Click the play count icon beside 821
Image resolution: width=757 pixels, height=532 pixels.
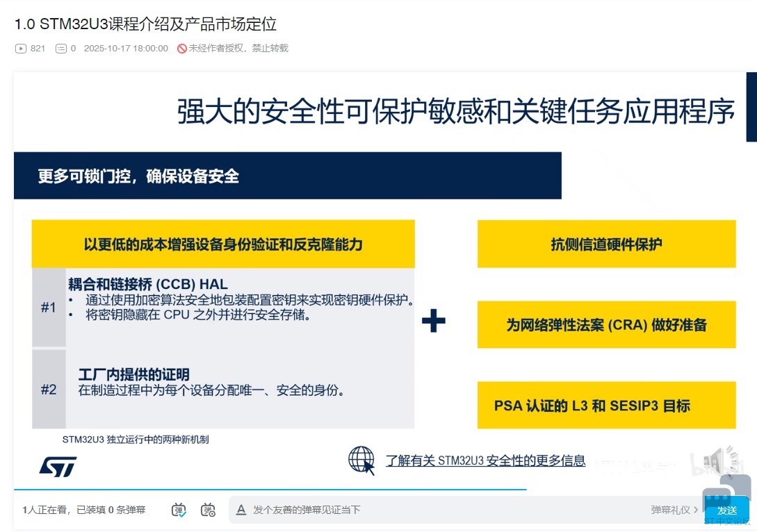point(21,49)
